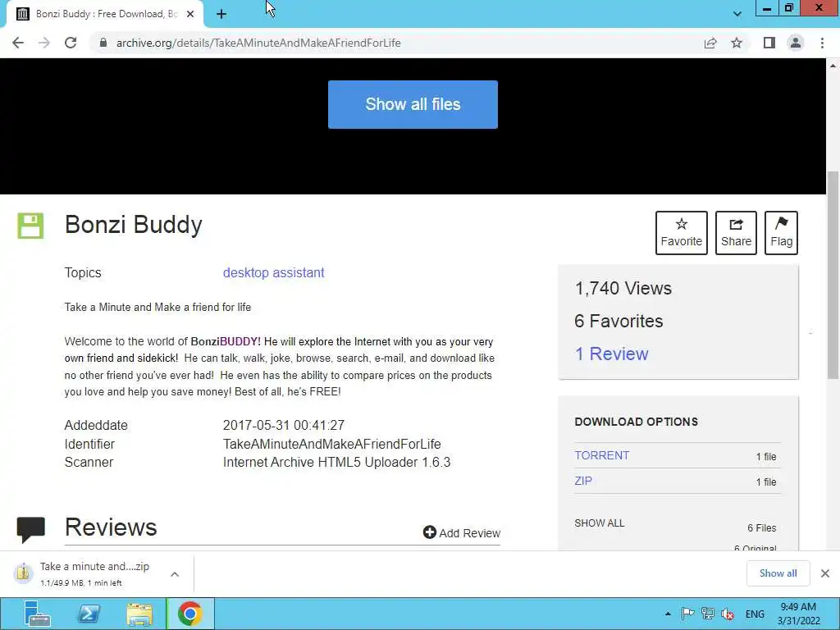Viewport: 840px width, 630px height.
Task: Open PowerShell from taskbar
Action: point(89,614)
